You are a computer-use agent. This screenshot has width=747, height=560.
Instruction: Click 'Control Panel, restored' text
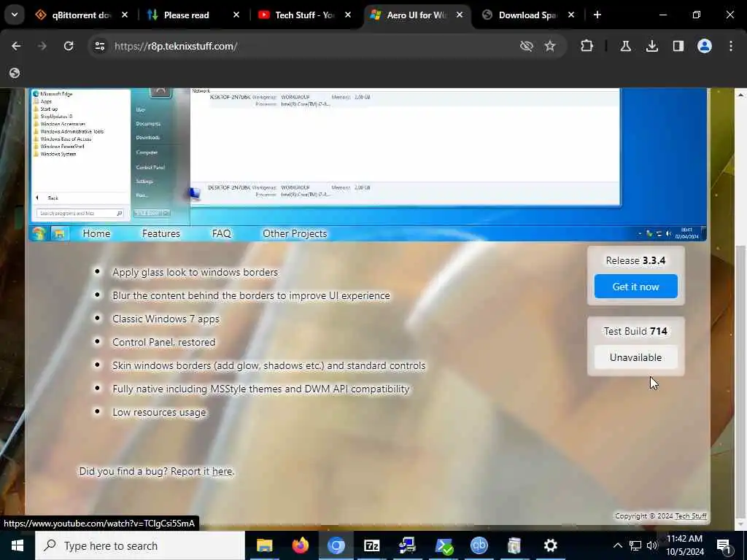pyautogui.click(x=164, y=343)
